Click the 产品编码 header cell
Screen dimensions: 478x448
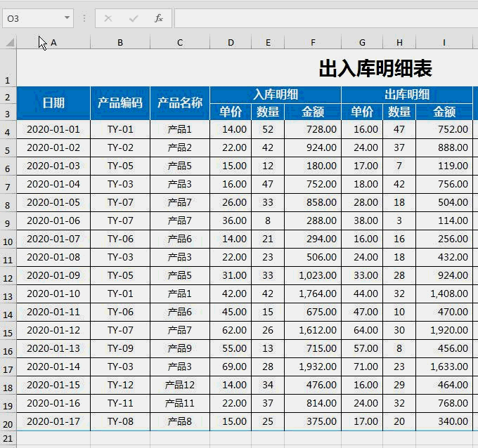tap(120, 103)
